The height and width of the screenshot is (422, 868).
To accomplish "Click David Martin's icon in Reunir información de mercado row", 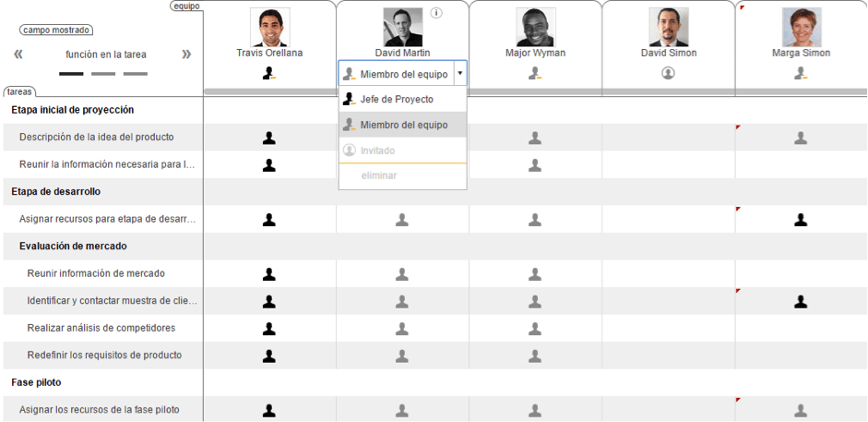I will pyautogui.click(x=402, y=274).
